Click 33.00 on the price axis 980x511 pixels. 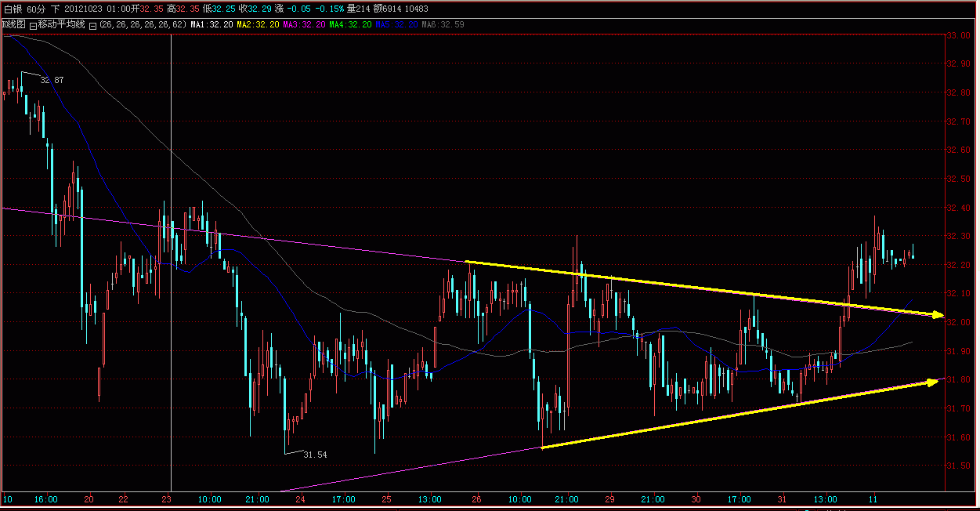click(960, 36)
